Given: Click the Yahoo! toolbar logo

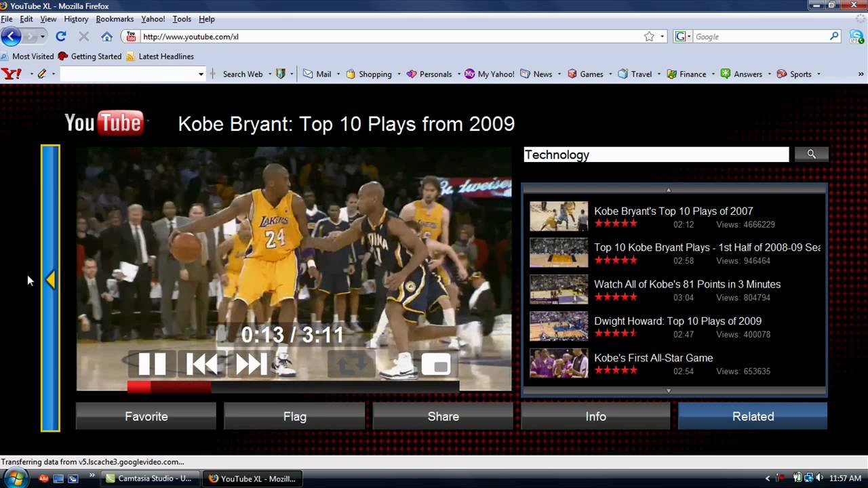Looking at the screenshot, I should 12,74.
